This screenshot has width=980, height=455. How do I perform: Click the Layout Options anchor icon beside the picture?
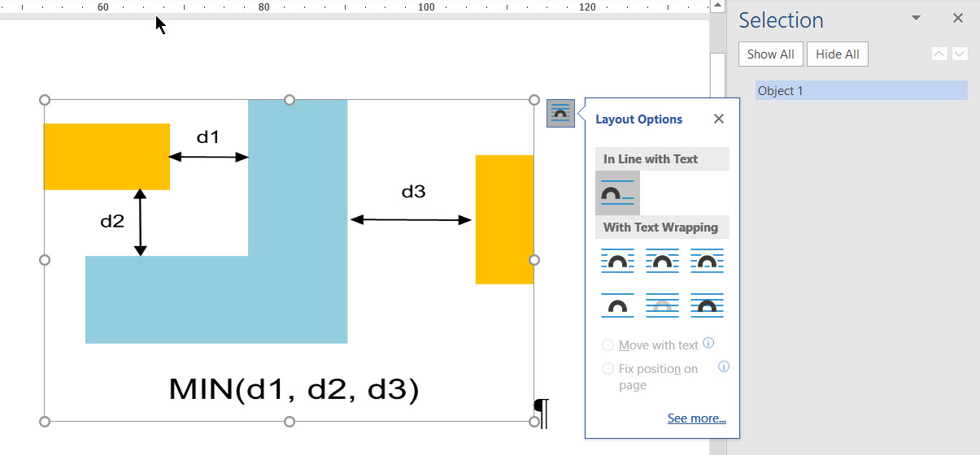560,113
